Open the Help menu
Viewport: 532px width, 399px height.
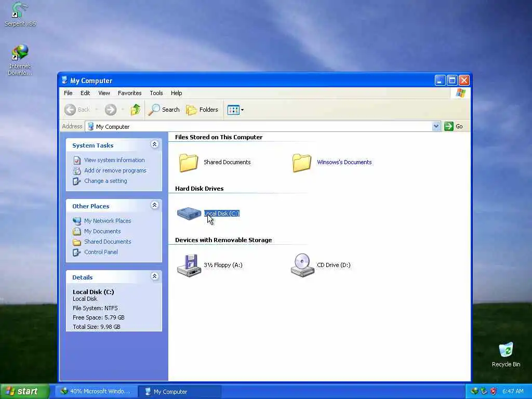(x=177, y=93)
